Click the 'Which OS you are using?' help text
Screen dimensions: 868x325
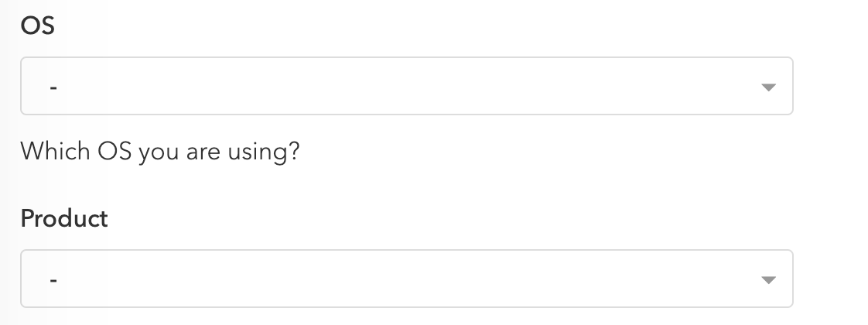point(160,151)
